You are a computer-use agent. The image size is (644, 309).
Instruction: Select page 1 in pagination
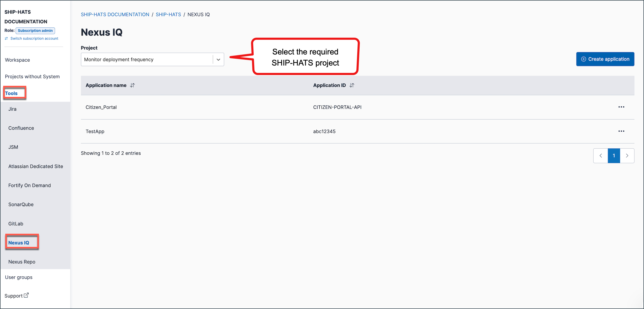coord(614,156)
